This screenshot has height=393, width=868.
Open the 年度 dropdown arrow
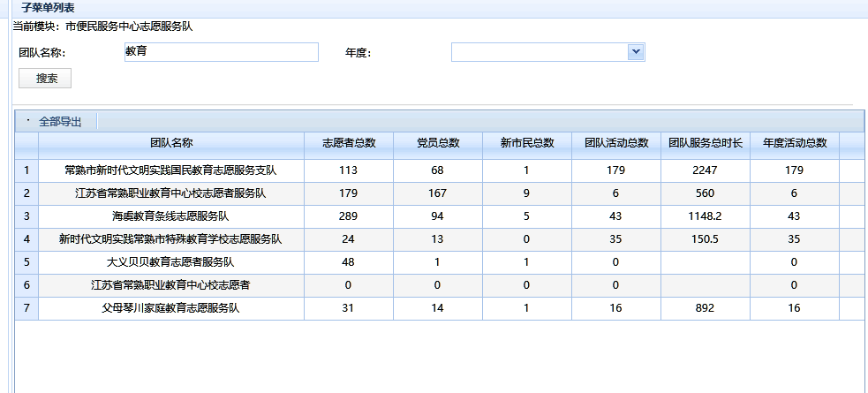(636, 52)
